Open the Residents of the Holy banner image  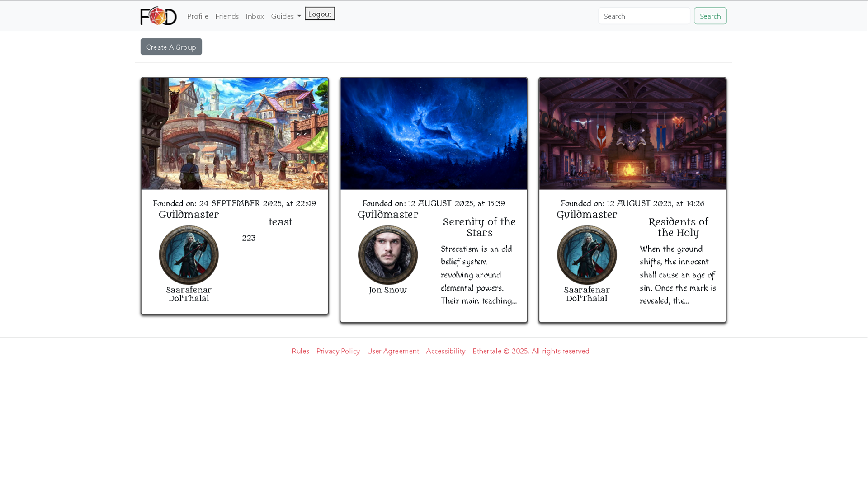click(x=632, y=133)
